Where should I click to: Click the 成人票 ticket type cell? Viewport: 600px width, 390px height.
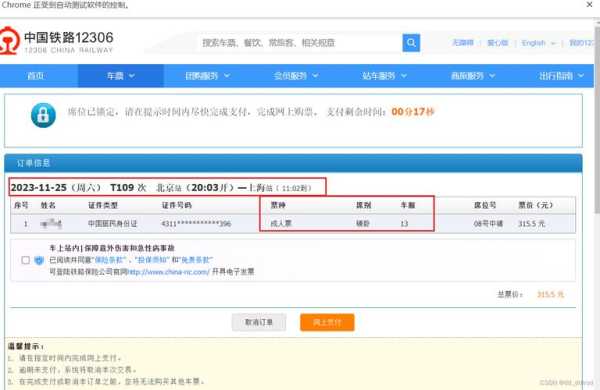(x=281, y=224)
